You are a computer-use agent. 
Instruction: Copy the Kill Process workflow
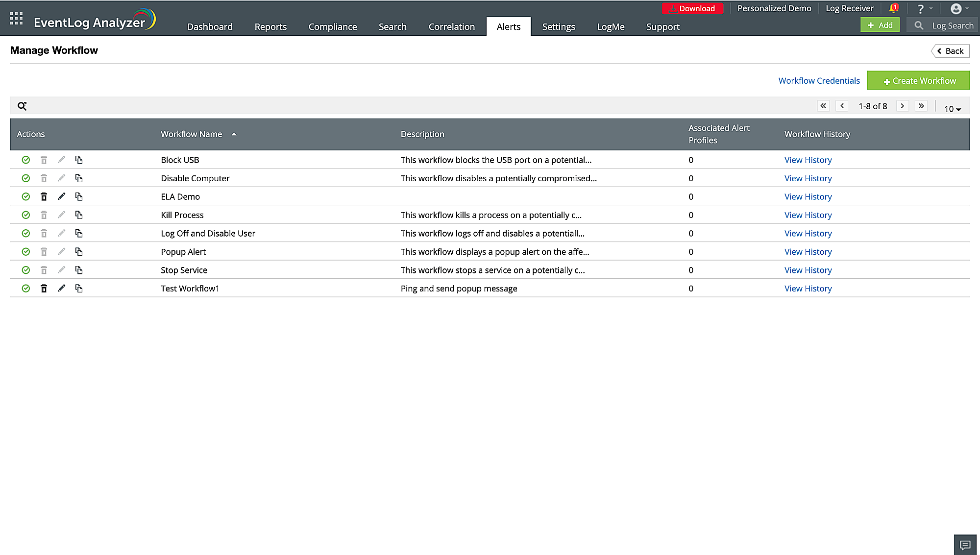tap(79, 215)
